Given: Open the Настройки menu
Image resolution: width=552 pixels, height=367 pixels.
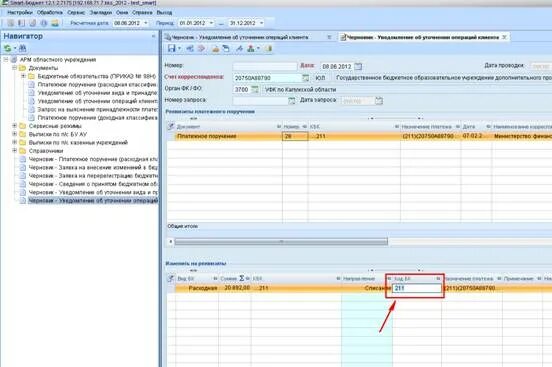Looking at the screenshot, I should [20, 12].
